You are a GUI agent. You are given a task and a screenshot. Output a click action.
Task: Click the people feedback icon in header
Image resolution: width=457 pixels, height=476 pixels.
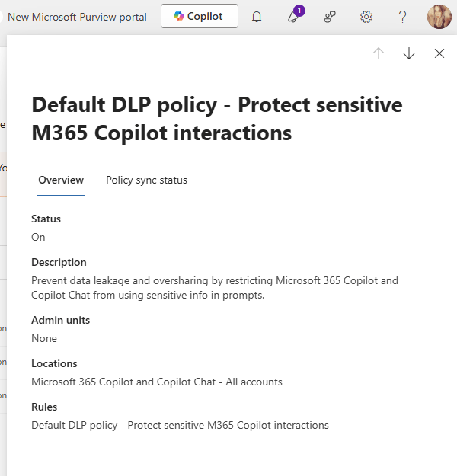pyautogui.click(x=330, y=17)
